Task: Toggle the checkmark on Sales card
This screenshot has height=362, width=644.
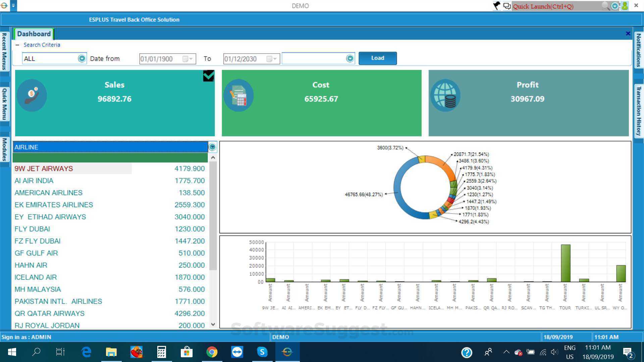Action: [x=208, y=76]
